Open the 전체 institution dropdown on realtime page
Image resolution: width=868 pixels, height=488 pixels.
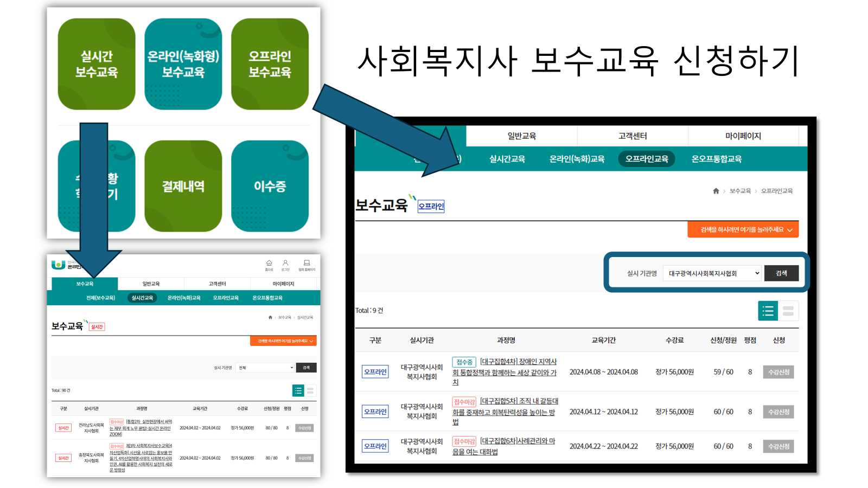tap(265, 367)
